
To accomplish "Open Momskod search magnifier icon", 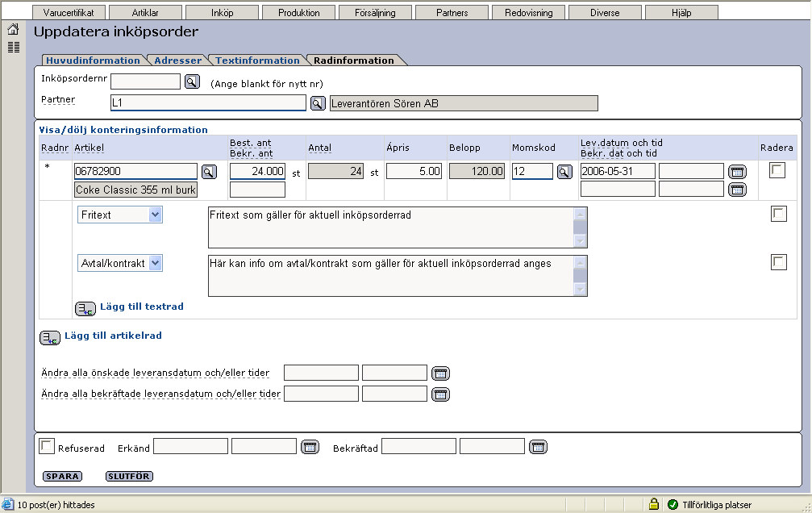I will click(x=564, y=172).
